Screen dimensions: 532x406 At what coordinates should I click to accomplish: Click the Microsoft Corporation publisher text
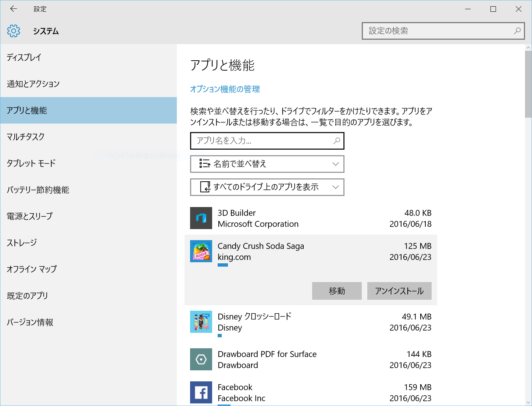point(258,224)
